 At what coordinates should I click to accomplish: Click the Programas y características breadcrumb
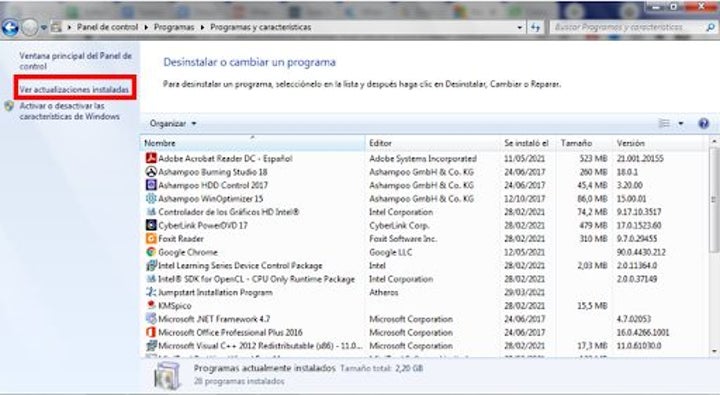tap(260, 27)
